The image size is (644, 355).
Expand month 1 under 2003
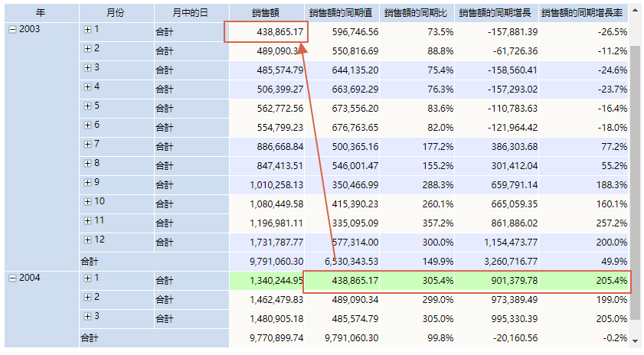click(87, 29)
